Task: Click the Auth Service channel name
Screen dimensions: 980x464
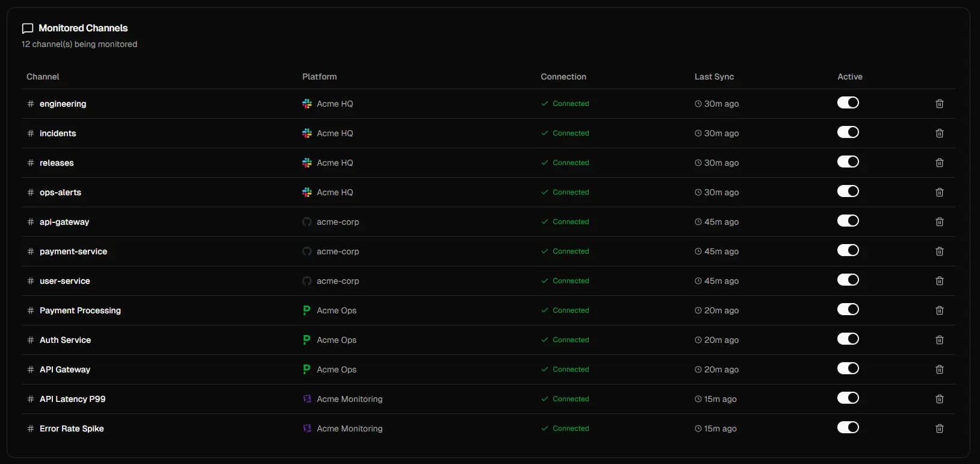Action: (65, 340)
